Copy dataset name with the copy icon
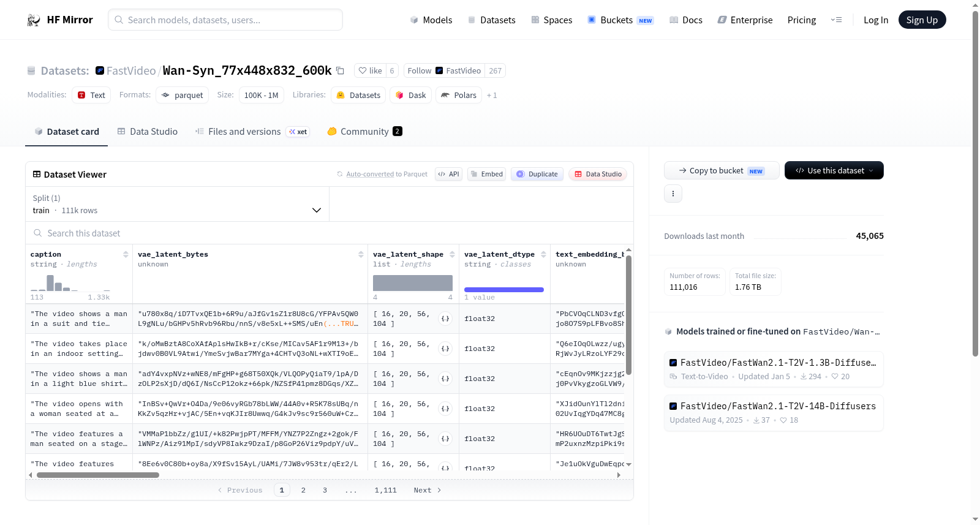Screen dimensions: 980x525 pyautogui.click(x=340, y=70)
